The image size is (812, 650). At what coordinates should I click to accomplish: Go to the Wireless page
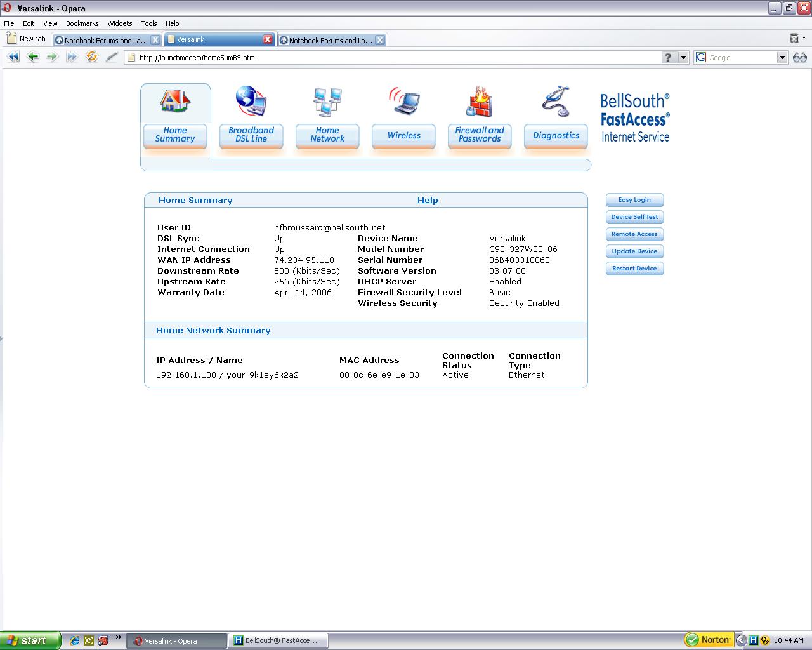[x=403, y=135]
